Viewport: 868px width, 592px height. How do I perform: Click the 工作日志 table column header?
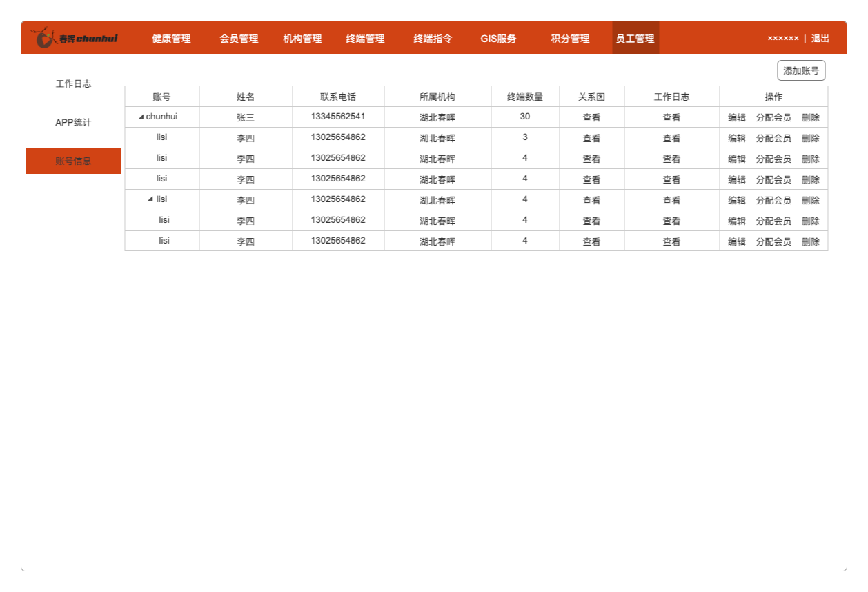tap(671, 97)
